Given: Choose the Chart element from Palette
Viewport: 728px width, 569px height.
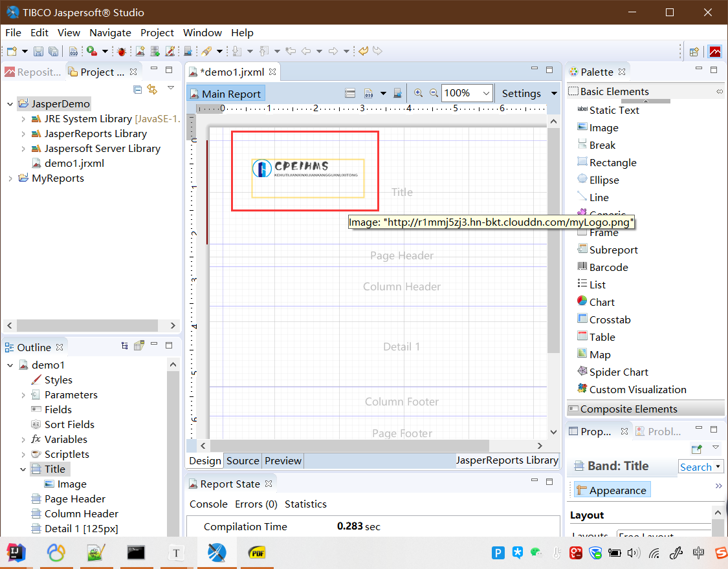Looking at the screenshot, I should point(601,301).
